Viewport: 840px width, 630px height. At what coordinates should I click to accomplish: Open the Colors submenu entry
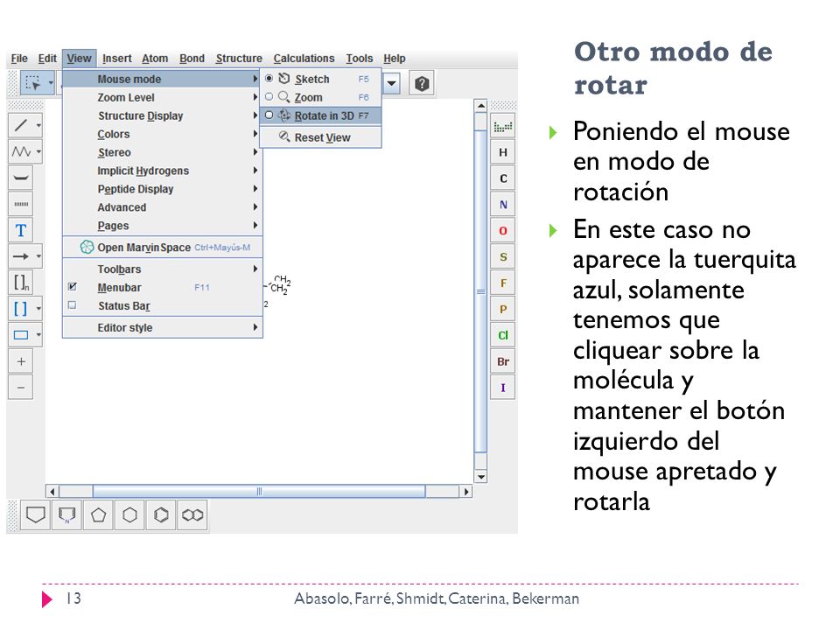pyautogui.click(x=163, y=134)
